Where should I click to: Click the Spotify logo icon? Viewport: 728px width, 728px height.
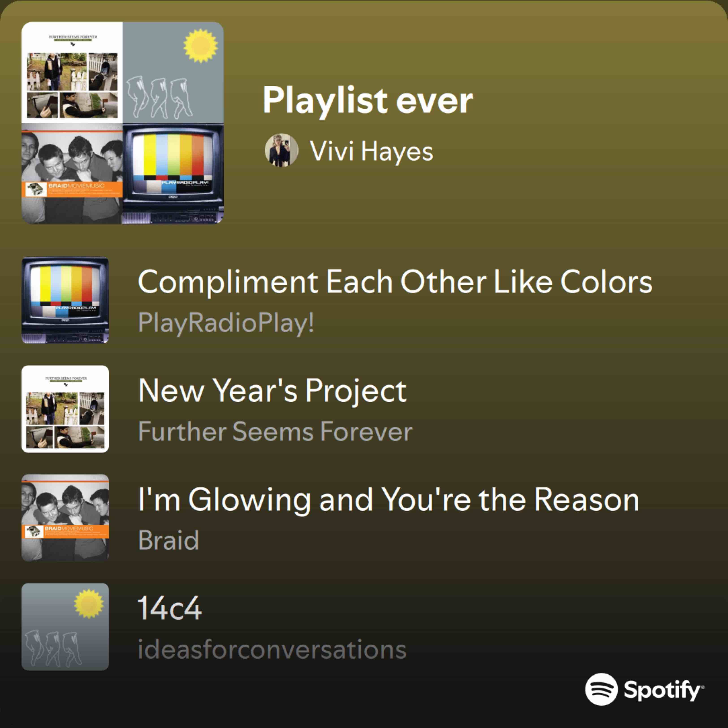[x=601, y=689]
